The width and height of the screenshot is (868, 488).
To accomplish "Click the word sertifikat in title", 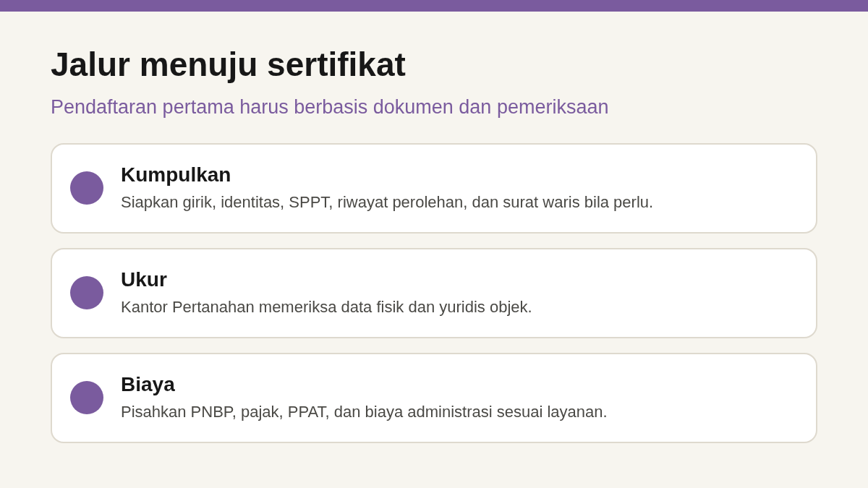I will 336,64.
